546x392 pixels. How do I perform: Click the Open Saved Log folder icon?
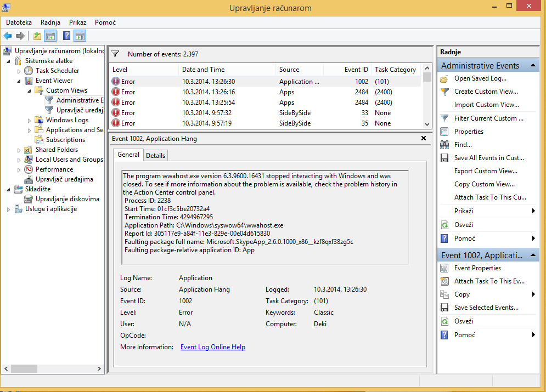point(444,78)
